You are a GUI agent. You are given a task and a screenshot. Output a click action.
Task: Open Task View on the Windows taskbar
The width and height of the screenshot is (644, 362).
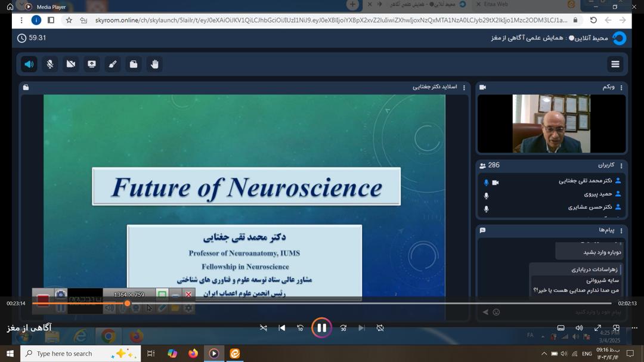[151, 354]
